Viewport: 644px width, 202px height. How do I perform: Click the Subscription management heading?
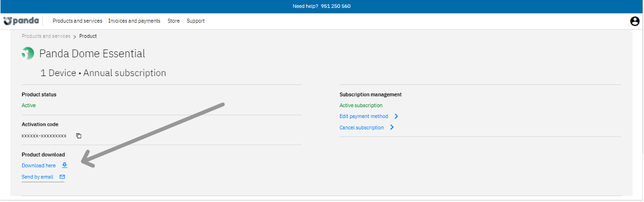371,94
